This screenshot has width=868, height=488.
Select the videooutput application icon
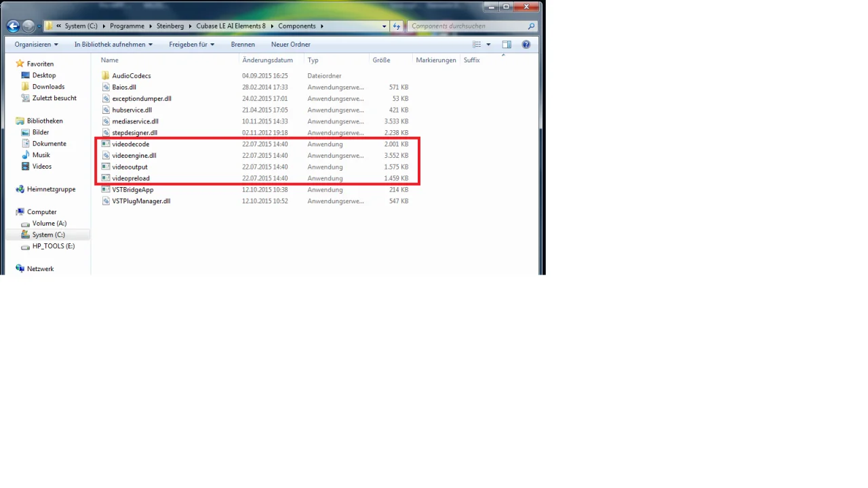[105, 167]
